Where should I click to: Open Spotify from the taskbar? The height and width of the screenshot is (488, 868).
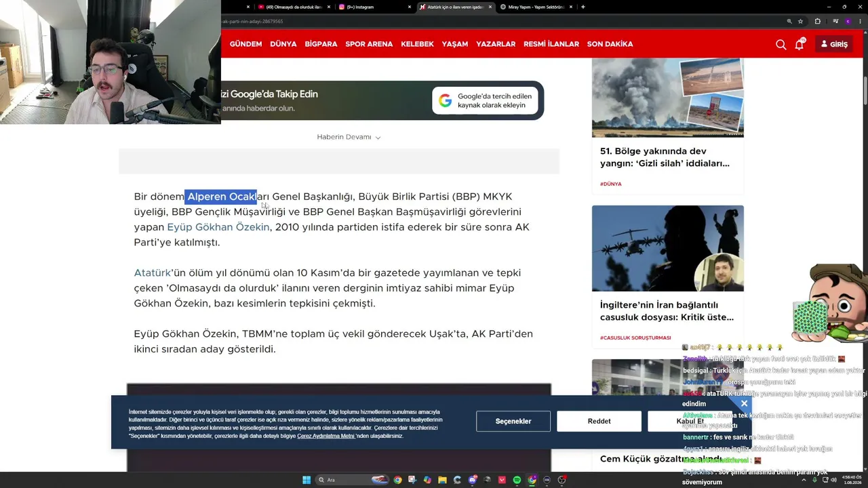click(x=517, y=480)
